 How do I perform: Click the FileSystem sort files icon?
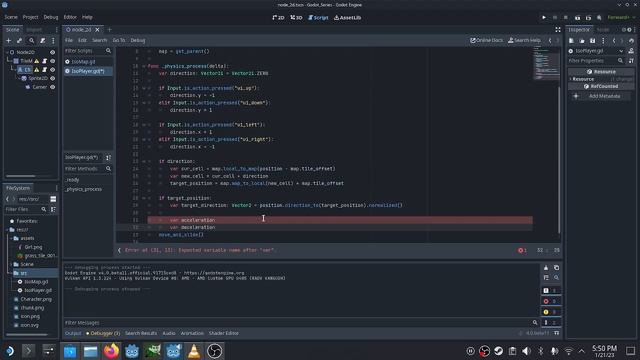click(53, 209)
